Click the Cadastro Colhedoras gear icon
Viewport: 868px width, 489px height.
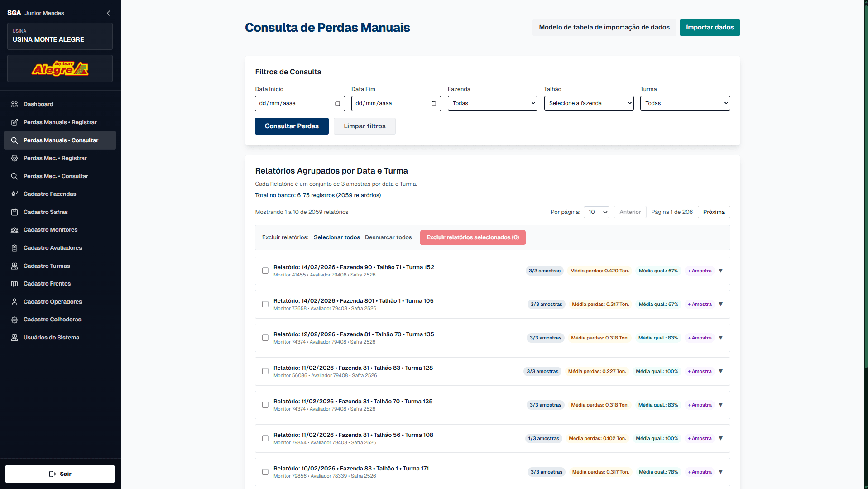click(14, 320)
